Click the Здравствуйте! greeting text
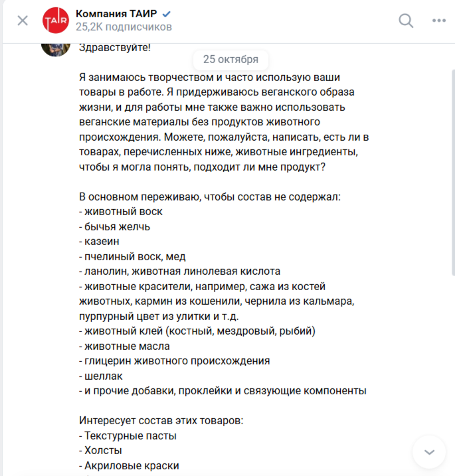The width and height of the screenshot is (455, 476). 114,47
